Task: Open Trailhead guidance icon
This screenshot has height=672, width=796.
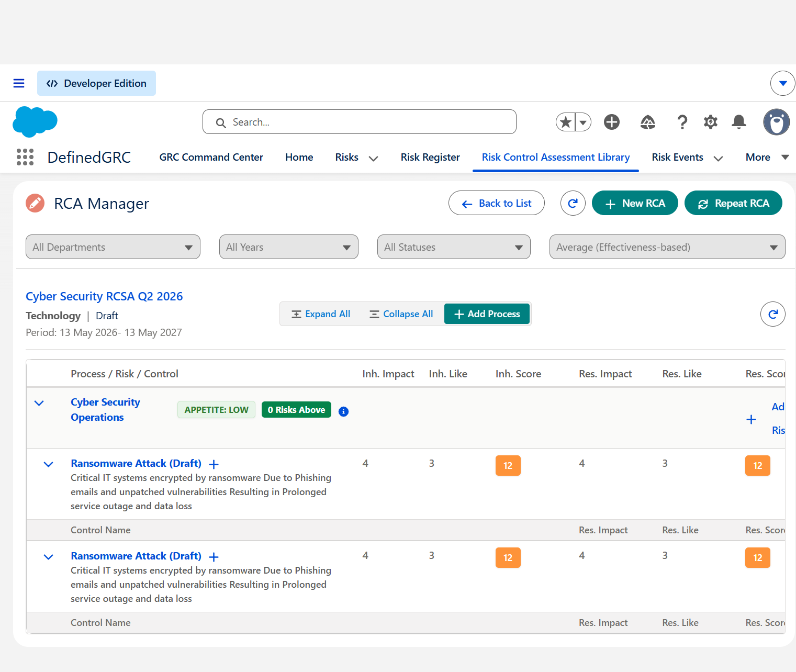Action: [648, 122]
